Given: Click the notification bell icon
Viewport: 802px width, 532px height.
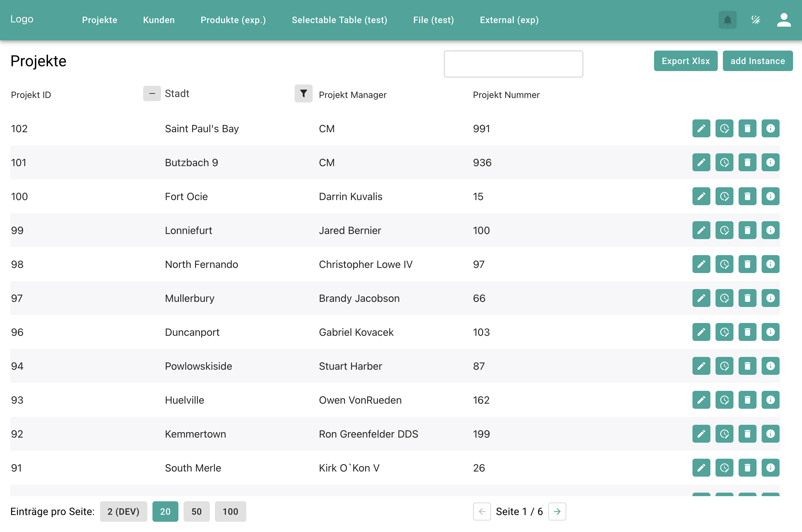Looking at the screenshot, I should (x=727, y=20).
